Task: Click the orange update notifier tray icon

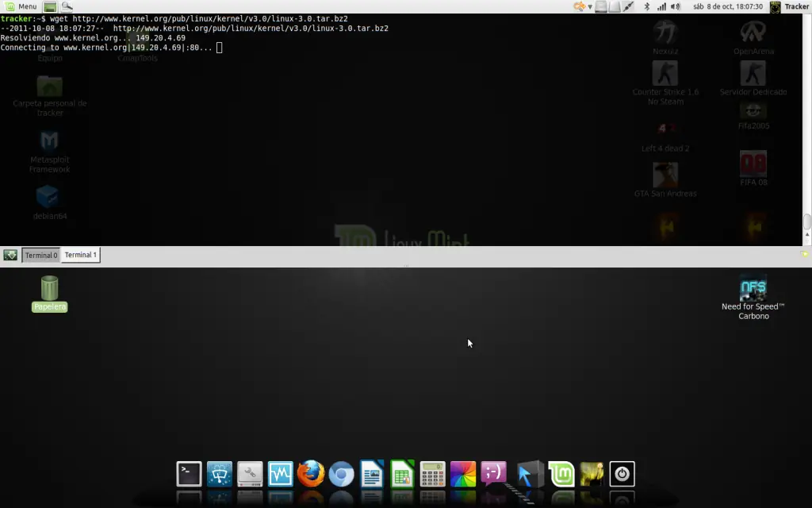Action: (x=579, y=6)
